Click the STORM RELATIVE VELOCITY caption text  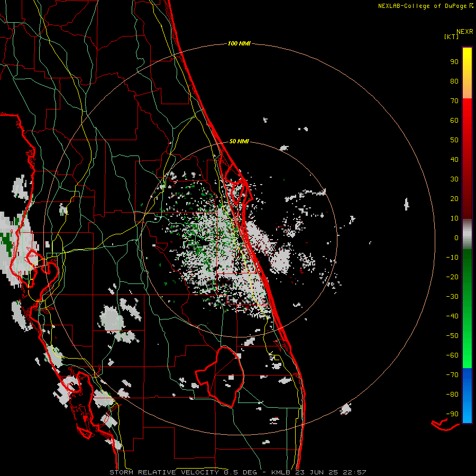pos(164,472)
